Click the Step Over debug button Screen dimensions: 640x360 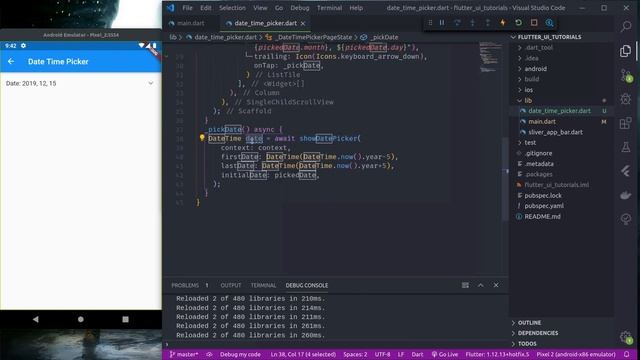coord(457,23)
